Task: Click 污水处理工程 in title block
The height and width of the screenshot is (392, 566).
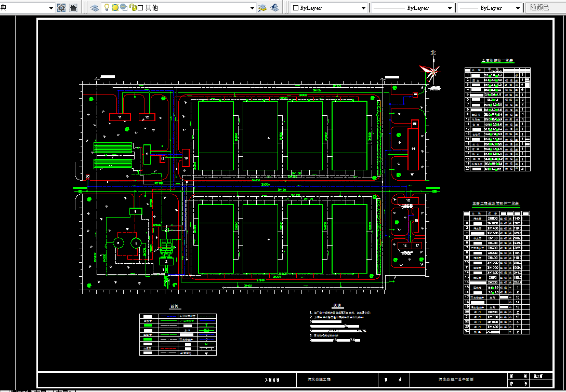Action: [x=319, y=380]
